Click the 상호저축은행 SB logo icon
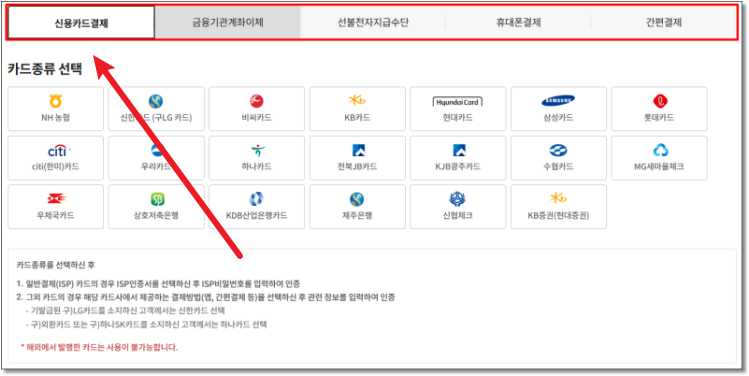Viewport: 749px width, 376px height. [157, 199]
